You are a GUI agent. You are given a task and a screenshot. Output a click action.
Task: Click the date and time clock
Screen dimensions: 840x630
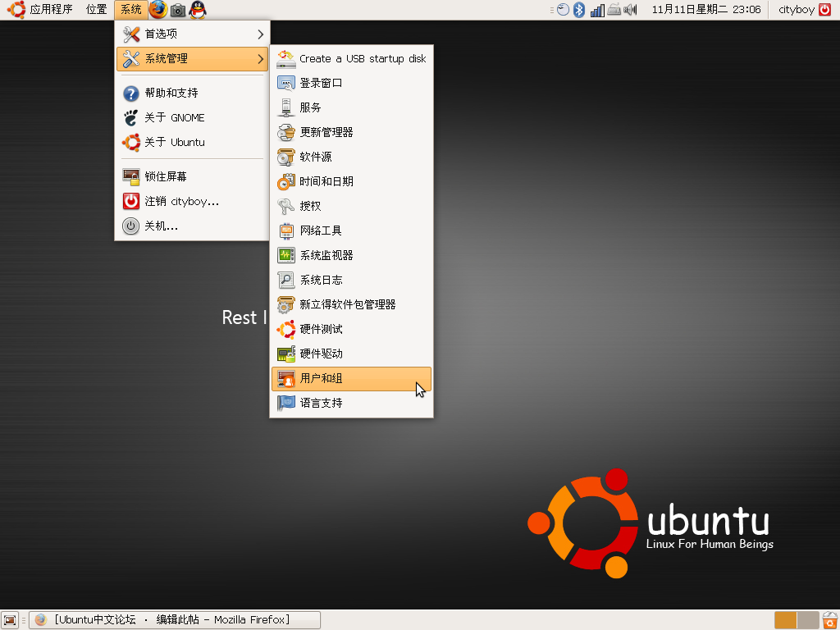pyautogui.click(x=706, y=10)
